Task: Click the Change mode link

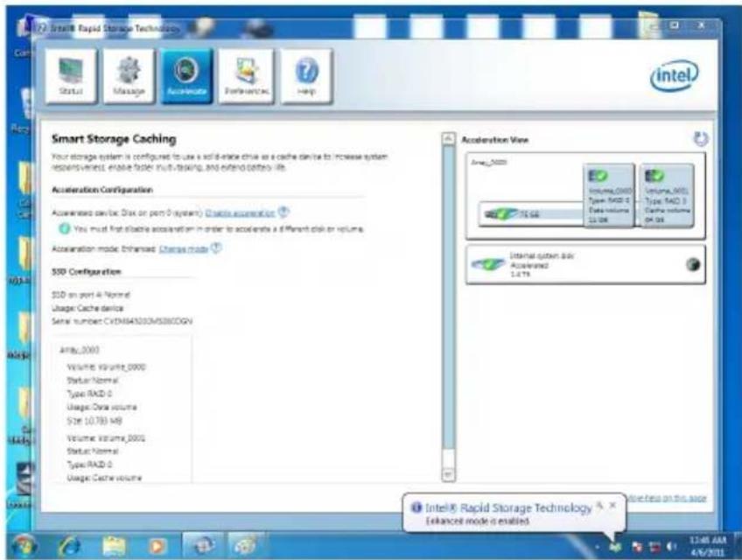Action: point(184,249)
